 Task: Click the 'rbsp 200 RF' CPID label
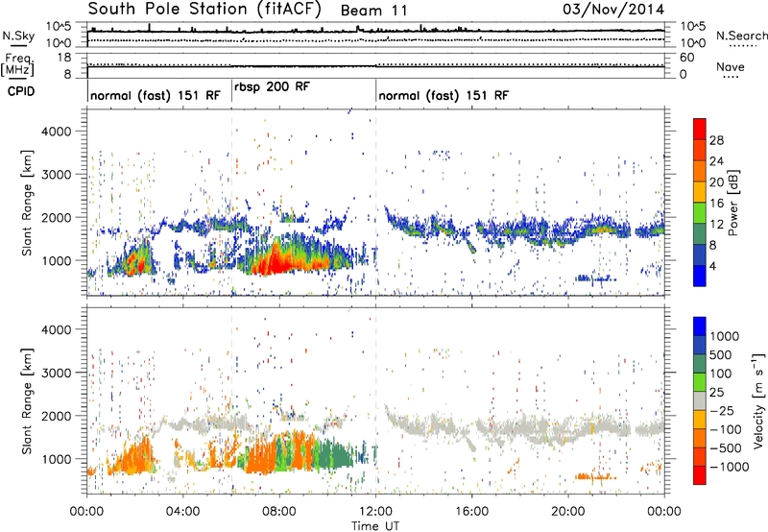click(x=272, y=86)
